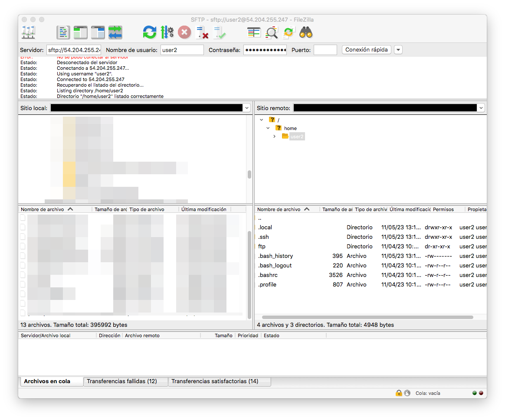Click into the Puerto input field
The height and width of the screenshot is (420, 505).
click(325, 50)
